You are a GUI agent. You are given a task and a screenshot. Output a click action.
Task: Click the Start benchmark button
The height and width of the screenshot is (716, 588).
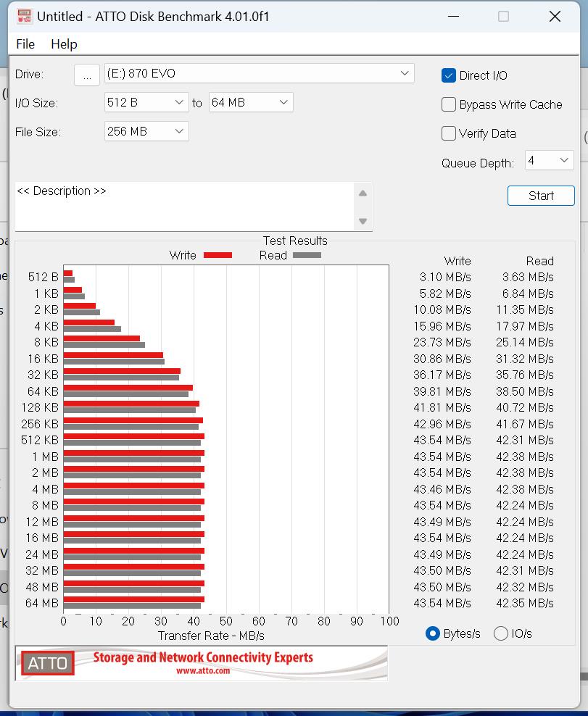(x=541, y=196)
